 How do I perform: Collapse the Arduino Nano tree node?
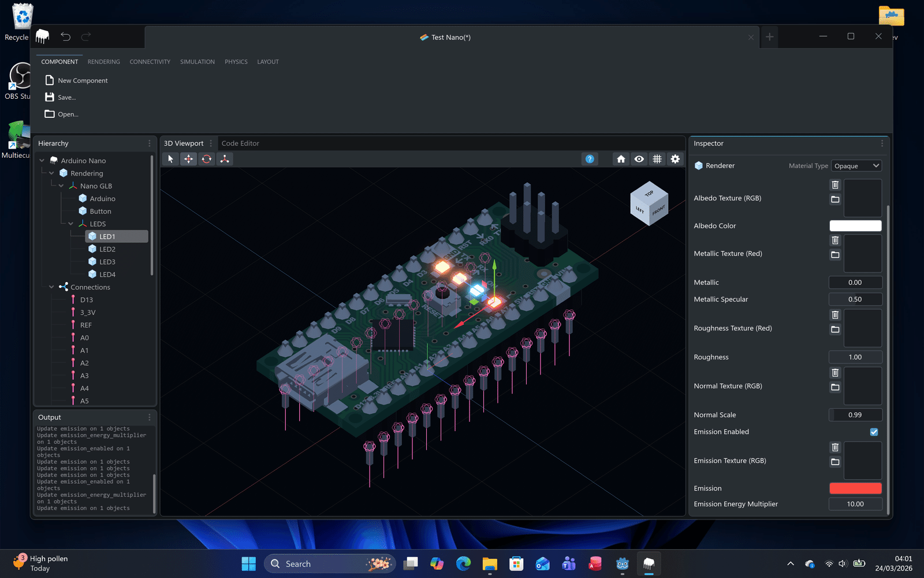(x=42, y=161)
